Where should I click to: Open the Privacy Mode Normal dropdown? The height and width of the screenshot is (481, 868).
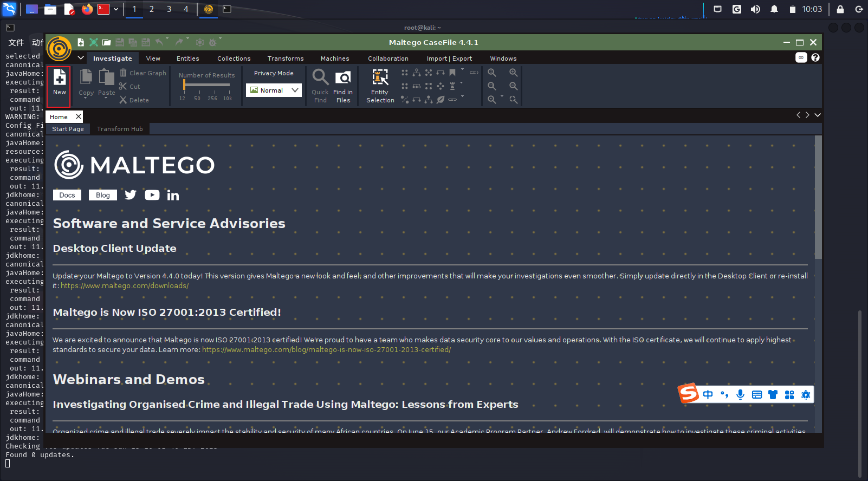(x=274, y=90)
